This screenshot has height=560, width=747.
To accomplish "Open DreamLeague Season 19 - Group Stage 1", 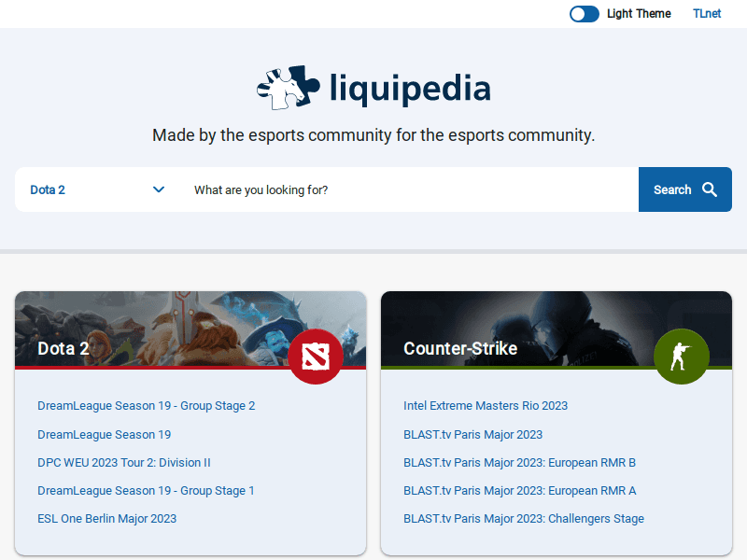I will click(x=146, y=491).
